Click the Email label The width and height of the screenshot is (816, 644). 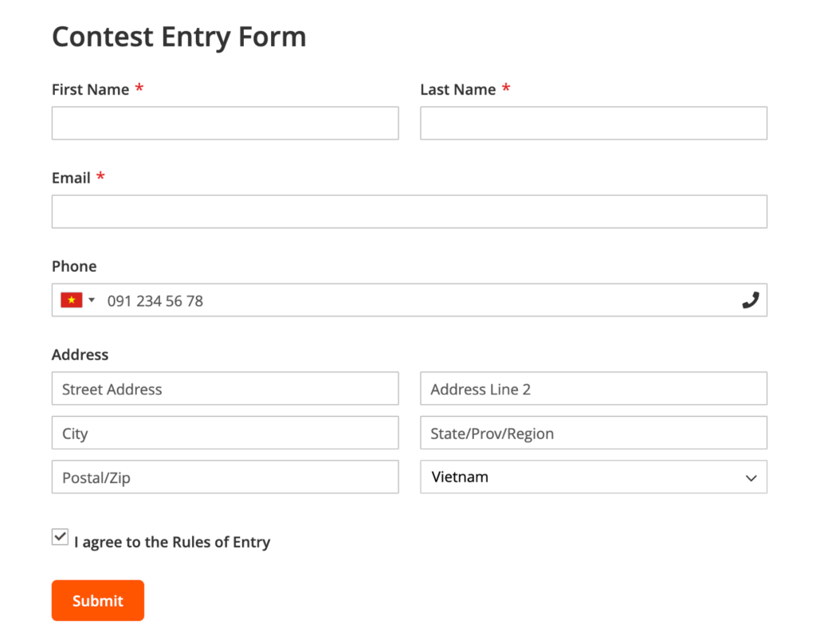pyautogui.click(x=71, y=178)
